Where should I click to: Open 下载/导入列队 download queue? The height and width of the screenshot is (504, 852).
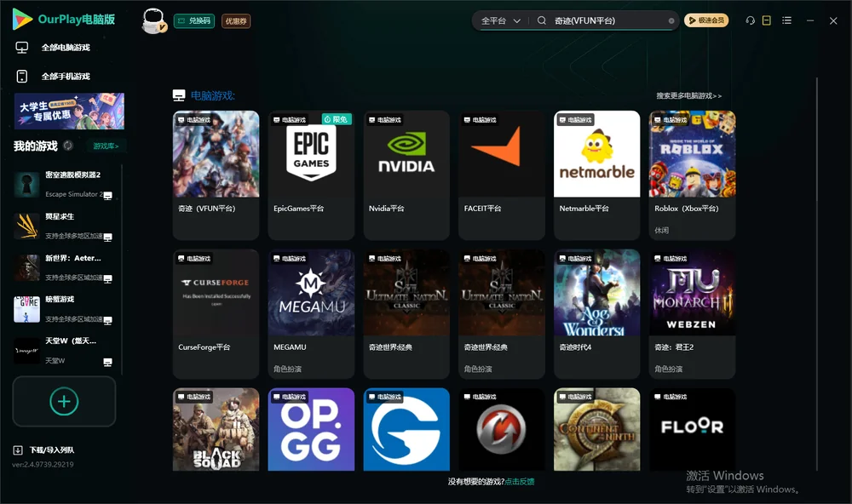coord(44,450)
